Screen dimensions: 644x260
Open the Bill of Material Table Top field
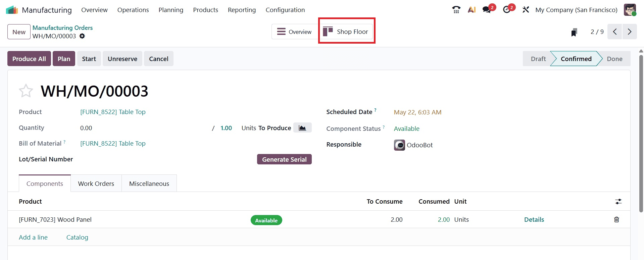[113, 143]
